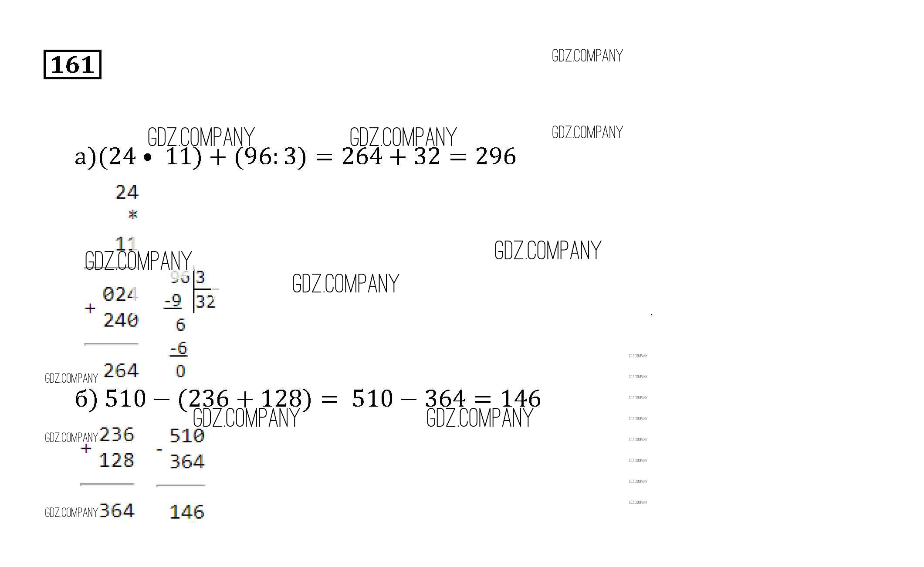
Task: Click the sum 364 below the addition line
Action: pos(117,511)
